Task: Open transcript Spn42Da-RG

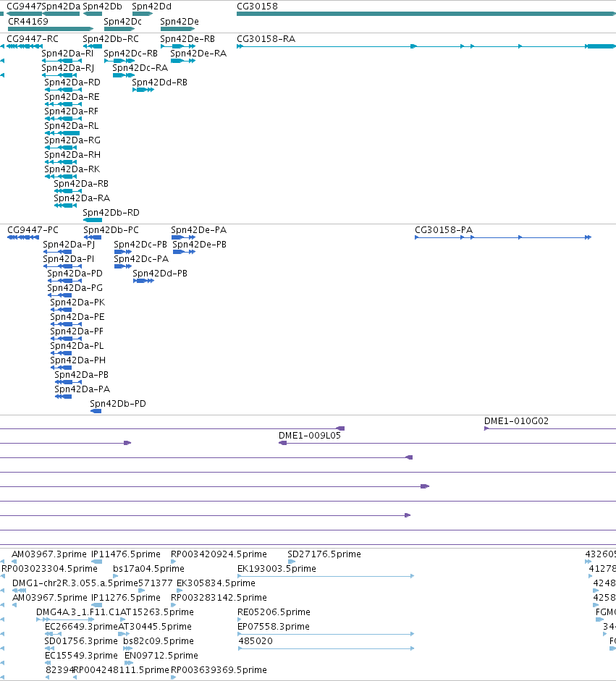Action: 72,140
